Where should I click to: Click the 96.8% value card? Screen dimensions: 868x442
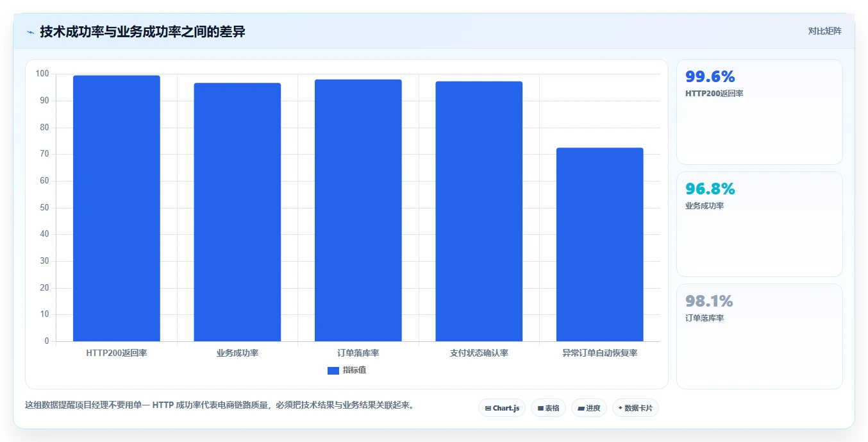760,224
